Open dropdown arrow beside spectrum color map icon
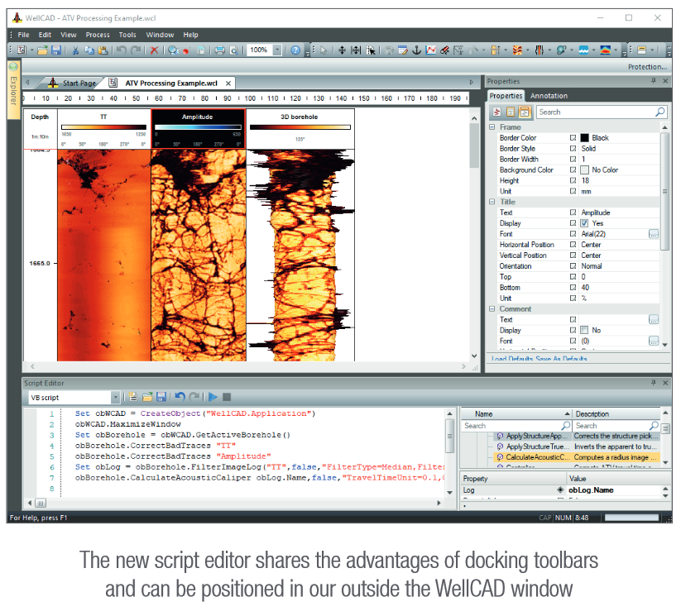The width and height of the screenshot is (681, 616). [616, 50]
